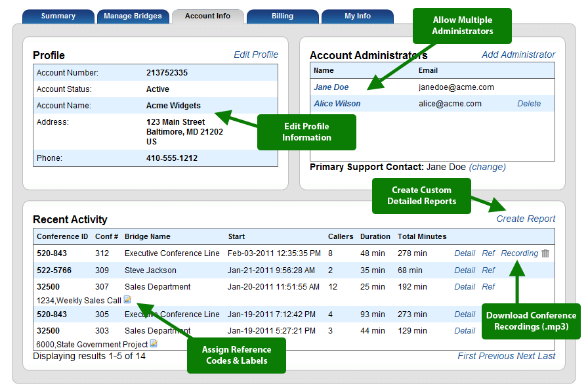Click Add Administrator
This screenshot has width=588, height=390.
click(x=518, y=54)
